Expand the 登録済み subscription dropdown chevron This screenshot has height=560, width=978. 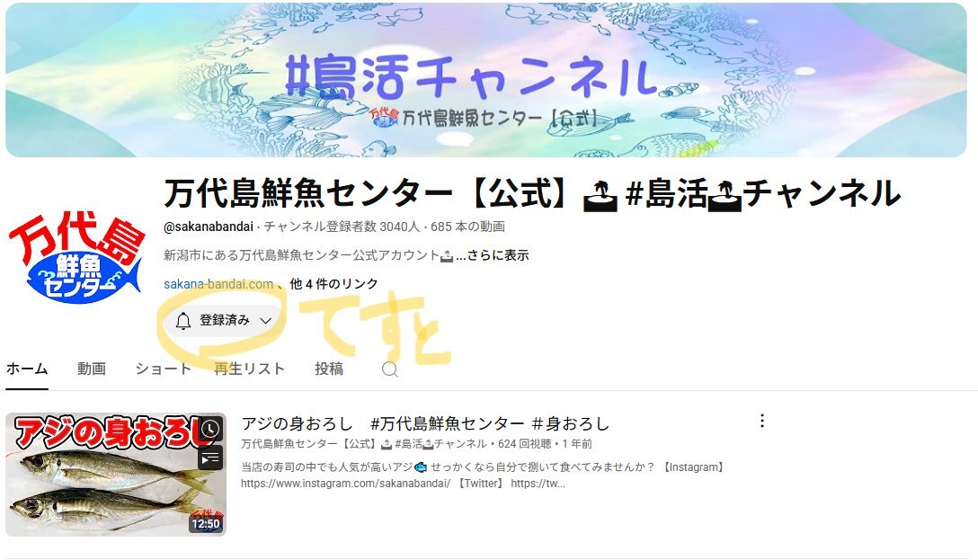point(266,321)
